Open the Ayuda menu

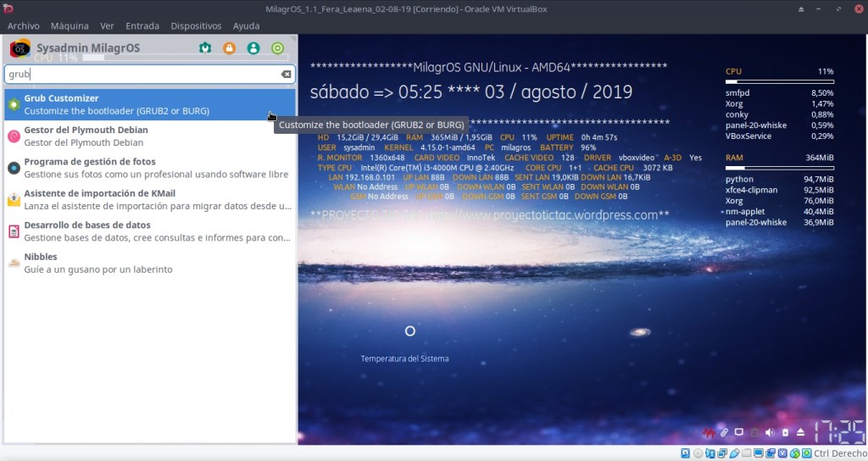(x=247, y=26)
